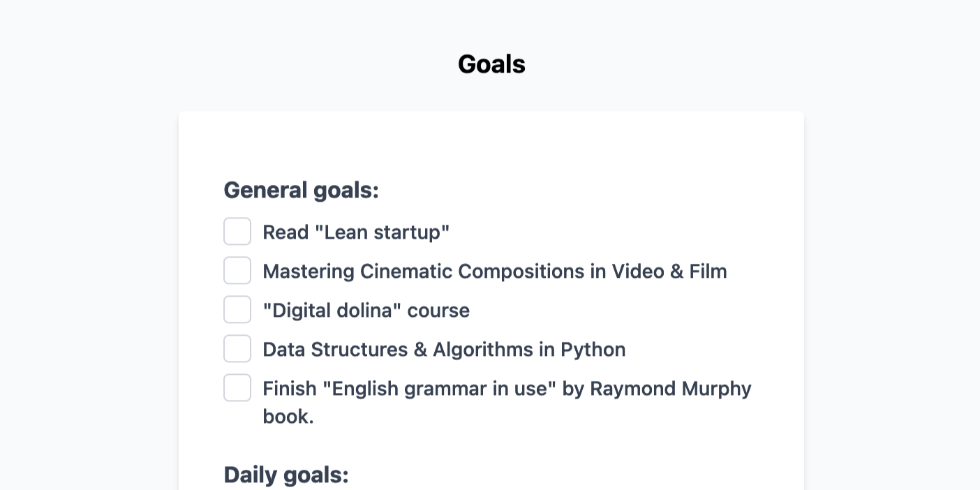Click the "General goals:" section heading
Image resolution: width=980 pixels, height=490 pixels.
coord(301,189)
